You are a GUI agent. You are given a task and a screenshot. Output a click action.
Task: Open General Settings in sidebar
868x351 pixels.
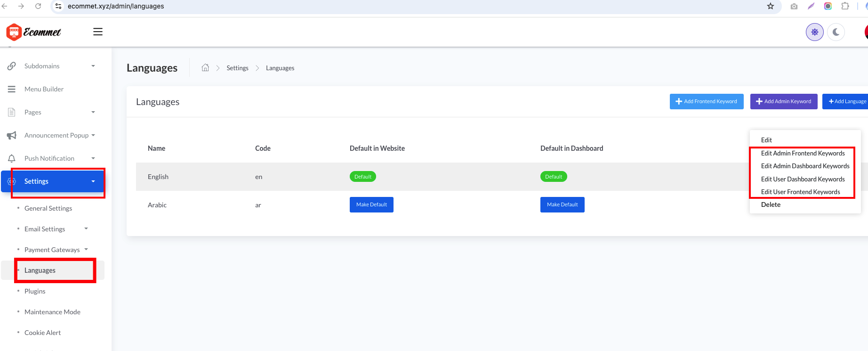(48, 208)
